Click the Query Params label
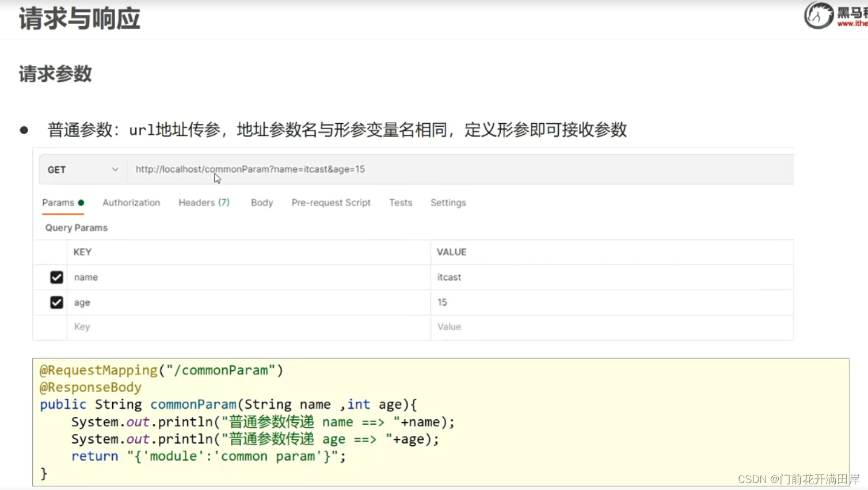Screen dimensions: 868x490 coord(77,228)
